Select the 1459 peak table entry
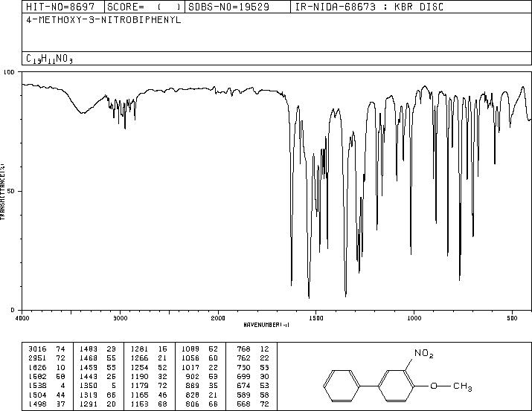Viewport: 532px width, 411px height. pos(97,367)
